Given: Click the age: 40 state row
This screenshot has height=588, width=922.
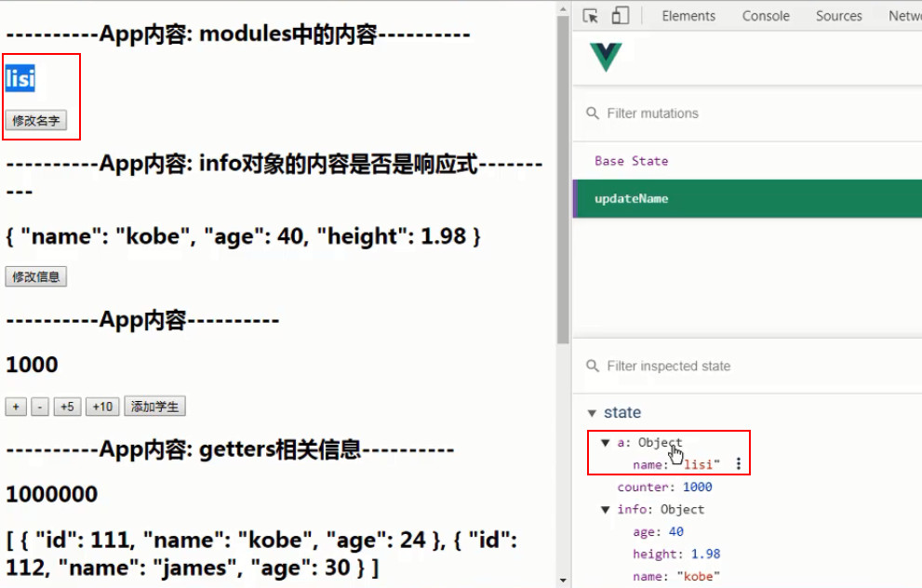Looking at the screenshot, I should [x=658, y=531].
